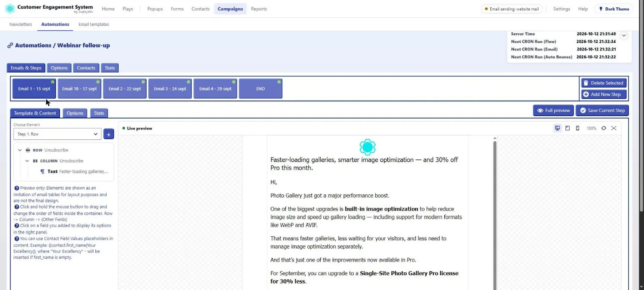Viewport: 644px width, 290px height.
Task: Click the trash icon on Delete Selected
Action: 585,83
